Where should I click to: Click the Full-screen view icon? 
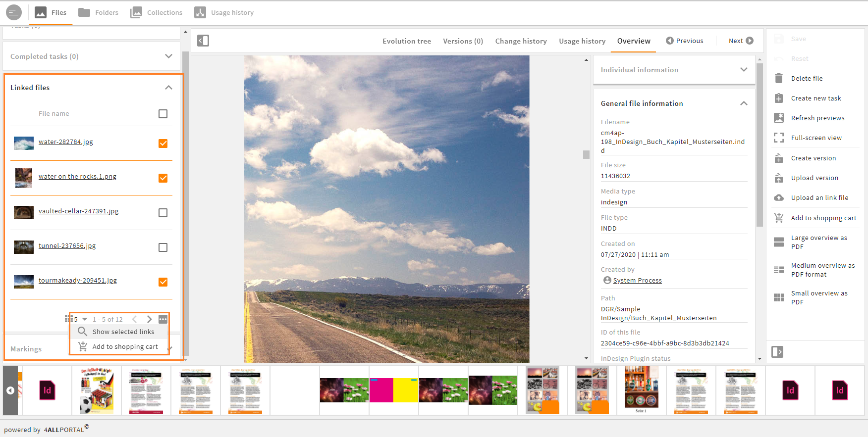tap(779, 138)
